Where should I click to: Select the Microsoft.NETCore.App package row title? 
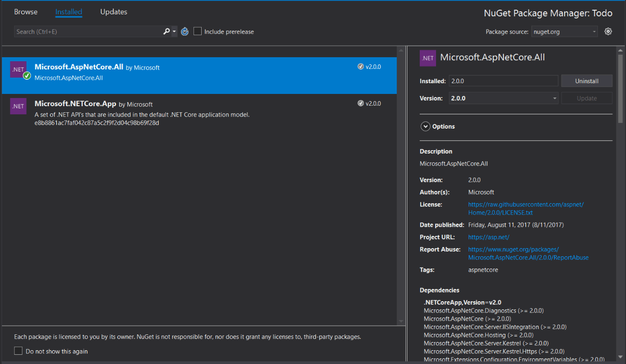click(76, 104)
